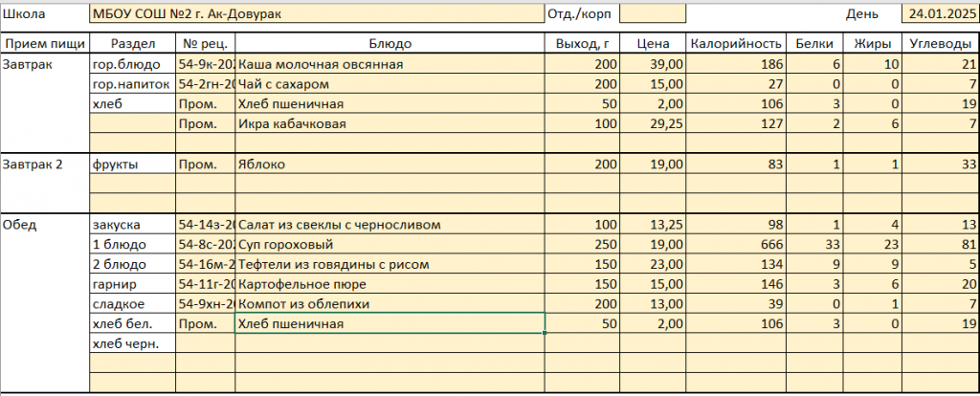This screenshot has height=396, width=980.
Task: Select the Икра кабачковая cell
Action: (390, 124)
